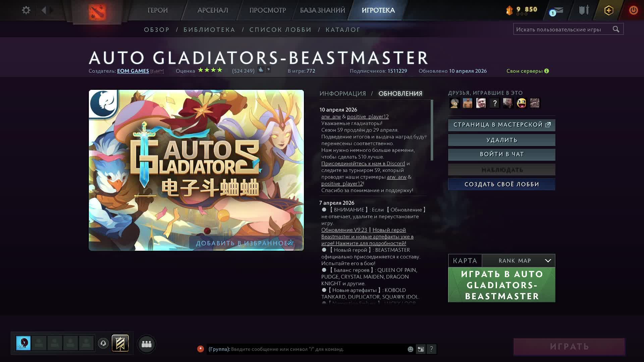Click the Dota Plus hexagon icon
Screen dimensions: 644x362
coord(608,10)
